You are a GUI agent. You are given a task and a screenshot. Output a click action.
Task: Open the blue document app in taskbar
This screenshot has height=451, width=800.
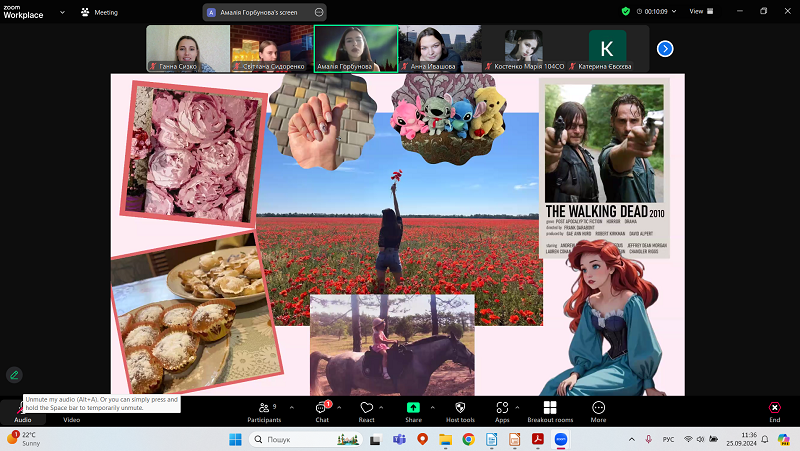tap(491, 439)
